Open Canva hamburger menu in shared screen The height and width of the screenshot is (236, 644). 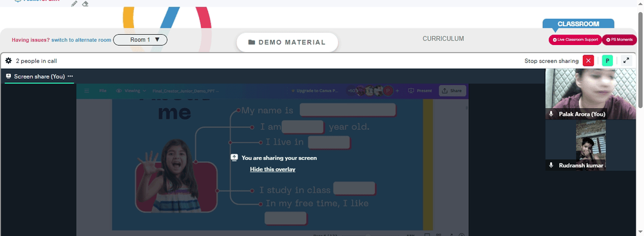(87, 91)
